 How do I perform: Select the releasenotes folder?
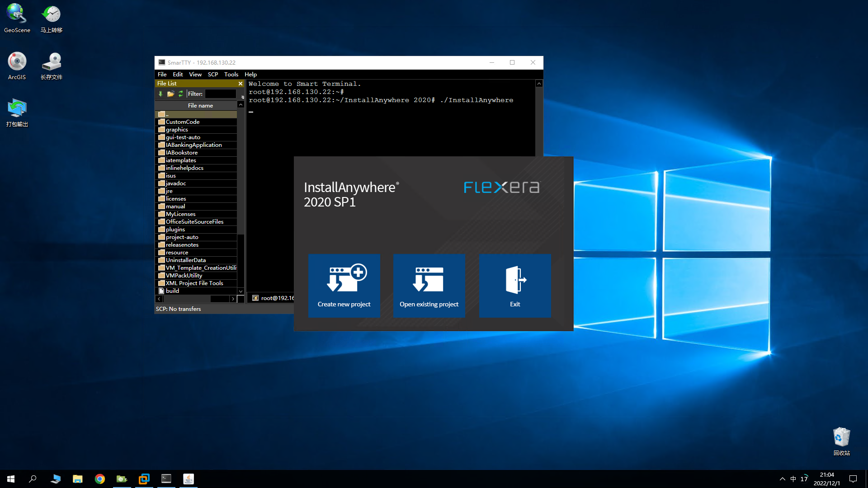[x=196, y=245]
